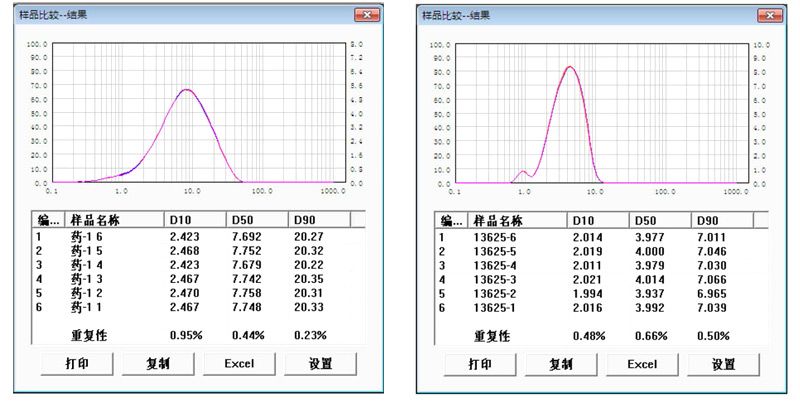This screenshot has width=800, height=405.
Task: Click 打印 button in the 药-1 results dialog
Action: 75,364
